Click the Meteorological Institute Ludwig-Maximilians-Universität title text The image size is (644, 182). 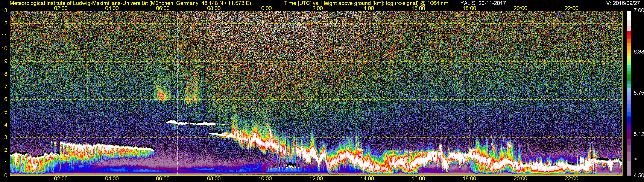(x=131, y=3)
